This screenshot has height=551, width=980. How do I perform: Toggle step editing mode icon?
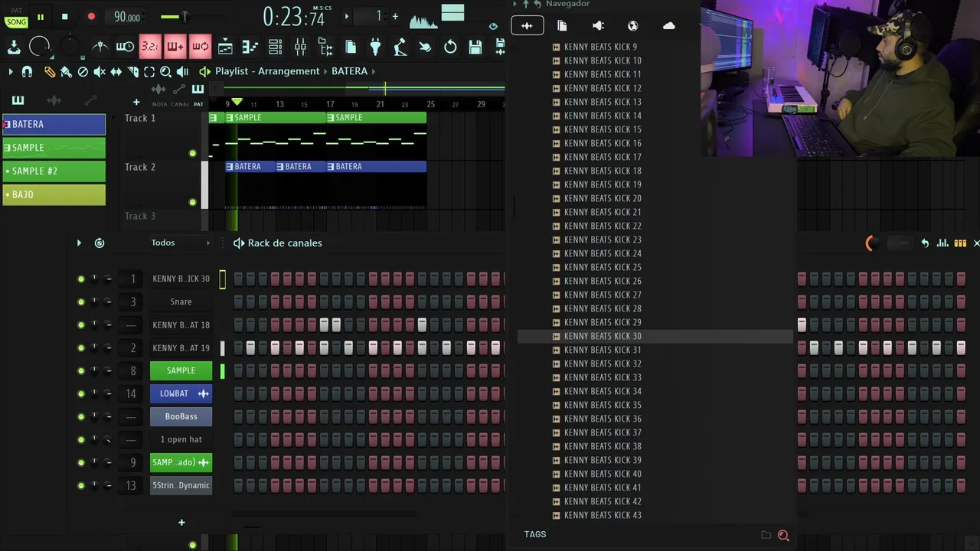click(175, 47)
